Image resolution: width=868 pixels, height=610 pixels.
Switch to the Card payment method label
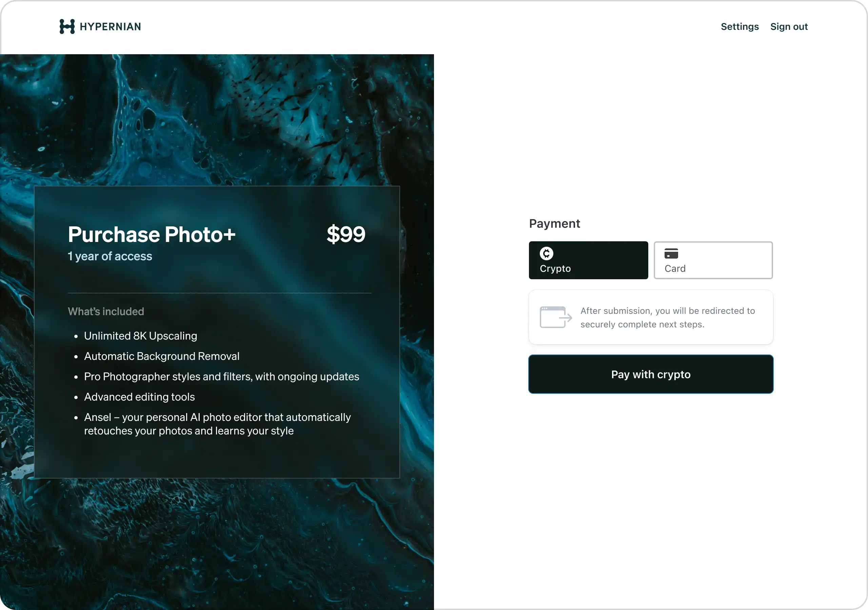click(x=675, y=269)
